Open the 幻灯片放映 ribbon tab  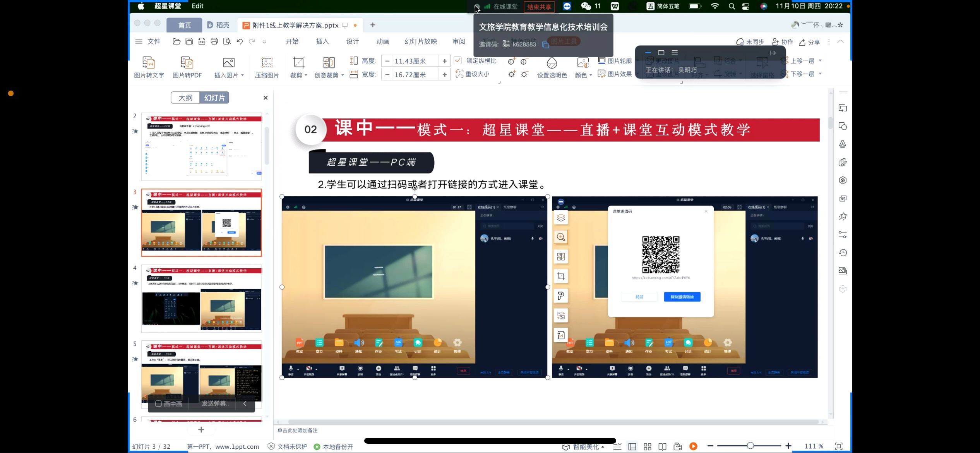tap(421, 41)
